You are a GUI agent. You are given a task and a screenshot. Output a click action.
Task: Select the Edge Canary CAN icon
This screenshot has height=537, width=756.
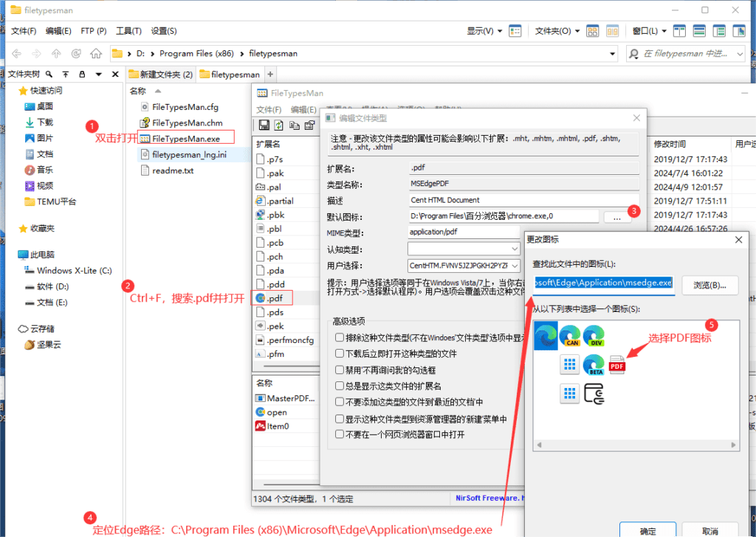click(569, 336)
